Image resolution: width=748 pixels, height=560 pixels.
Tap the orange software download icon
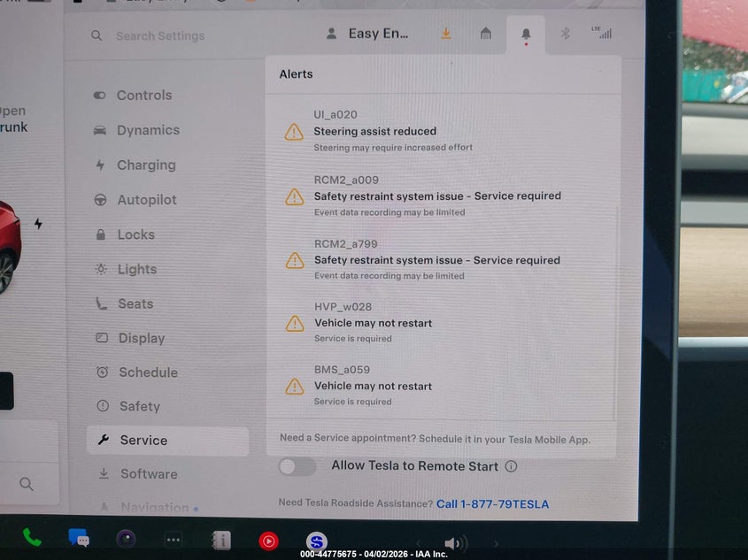click(446, 34)
